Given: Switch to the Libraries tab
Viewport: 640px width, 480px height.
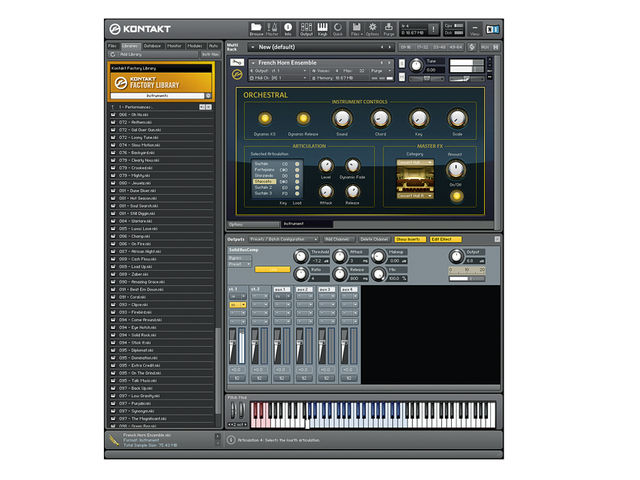Looking at the screenshot, I should pyautogui.click(x=130, y=46).
